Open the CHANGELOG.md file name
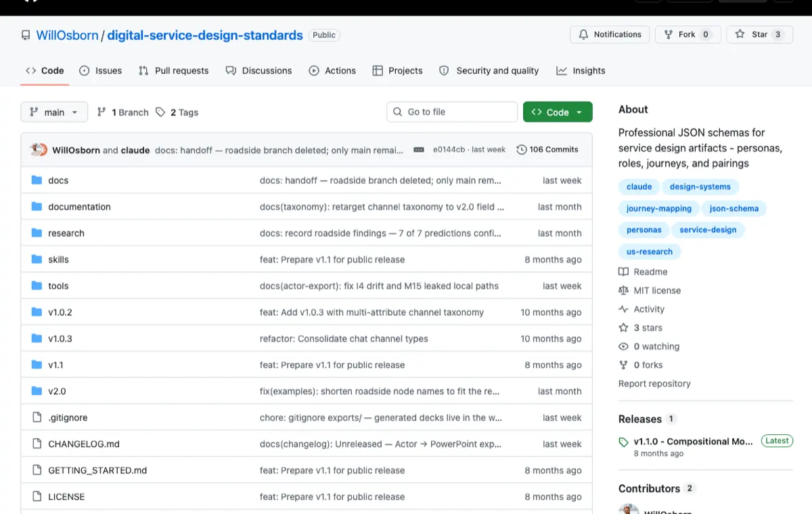Viewport: 812px width, 514px height. tap(84, 444)
